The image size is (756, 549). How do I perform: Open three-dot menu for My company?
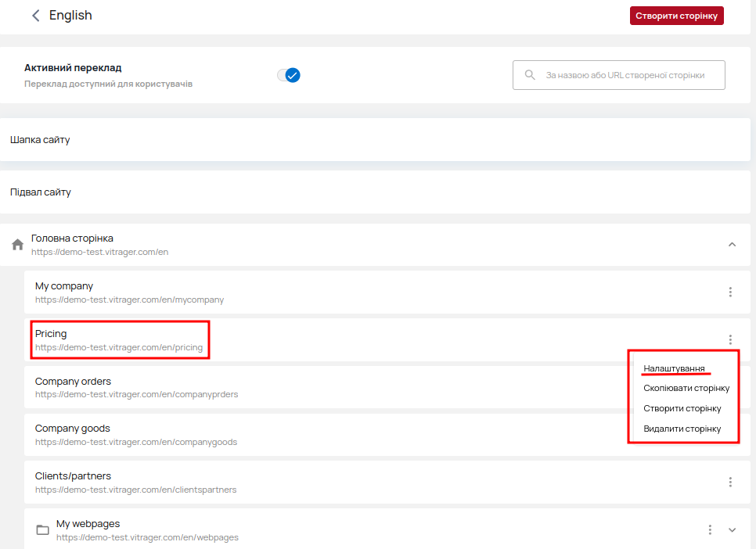(730, 292)
